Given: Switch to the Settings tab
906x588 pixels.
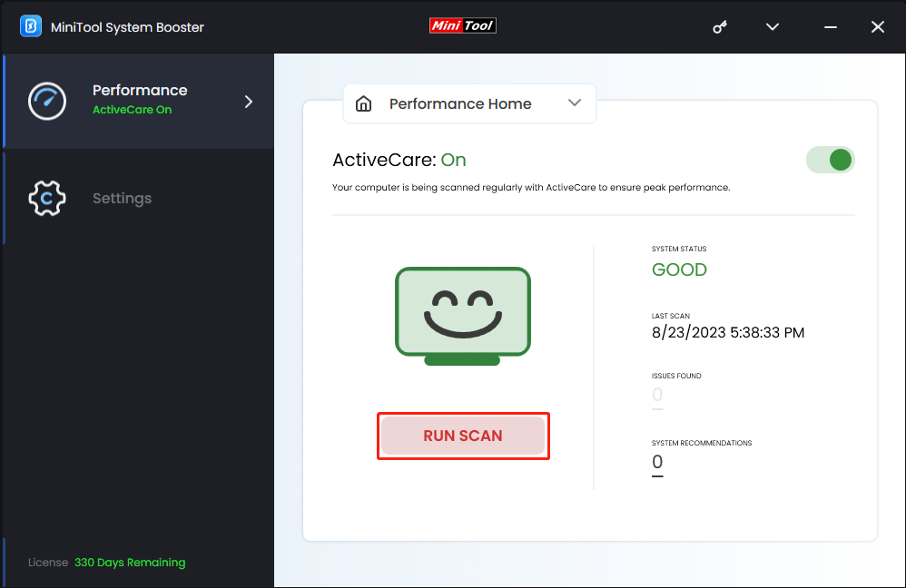Looking at the screenshot, I should [x=139, y=198].
